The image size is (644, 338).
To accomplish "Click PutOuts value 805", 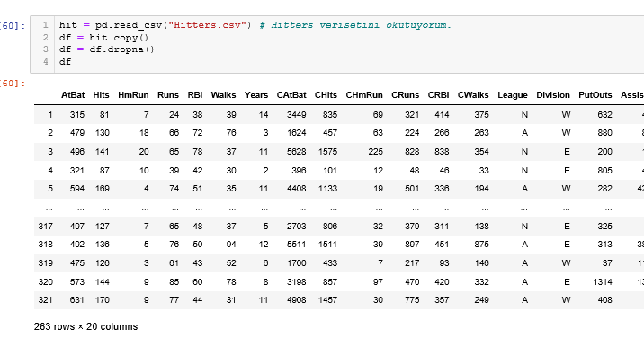I will (x=605, y=171).
